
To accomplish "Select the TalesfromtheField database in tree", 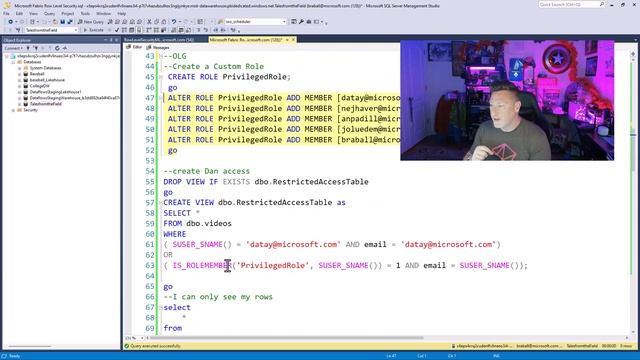I will (45, 104).
